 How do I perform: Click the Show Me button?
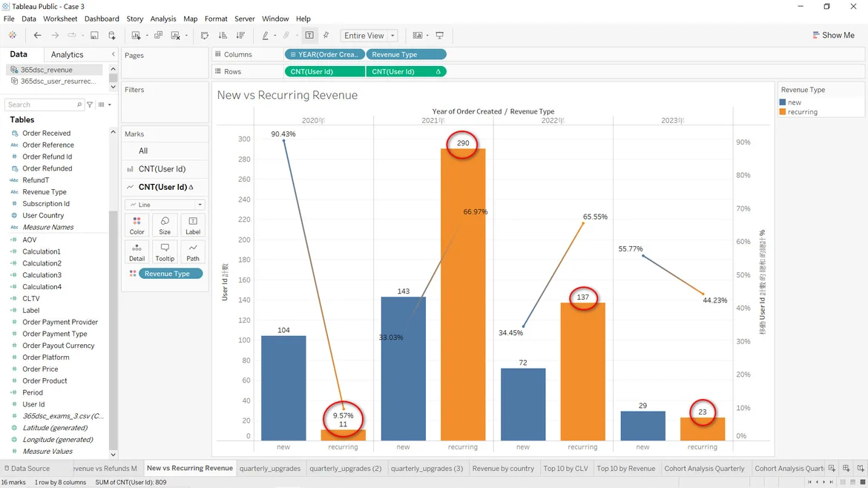[832, 36]
